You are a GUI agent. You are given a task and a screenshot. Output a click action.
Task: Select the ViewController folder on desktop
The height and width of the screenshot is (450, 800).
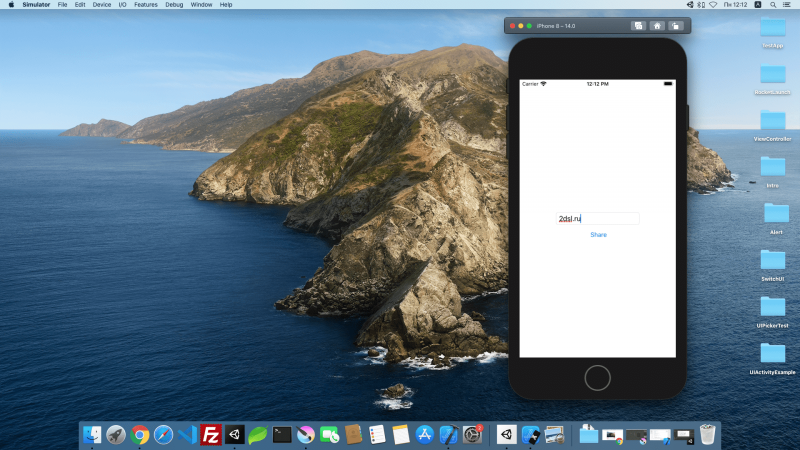coord(772,120)
